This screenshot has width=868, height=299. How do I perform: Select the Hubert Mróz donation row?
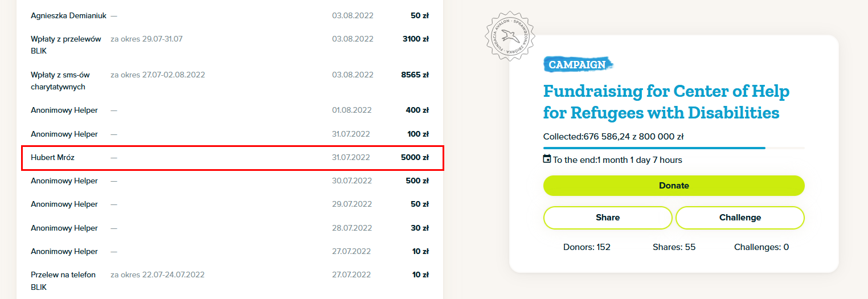[232, 158]
